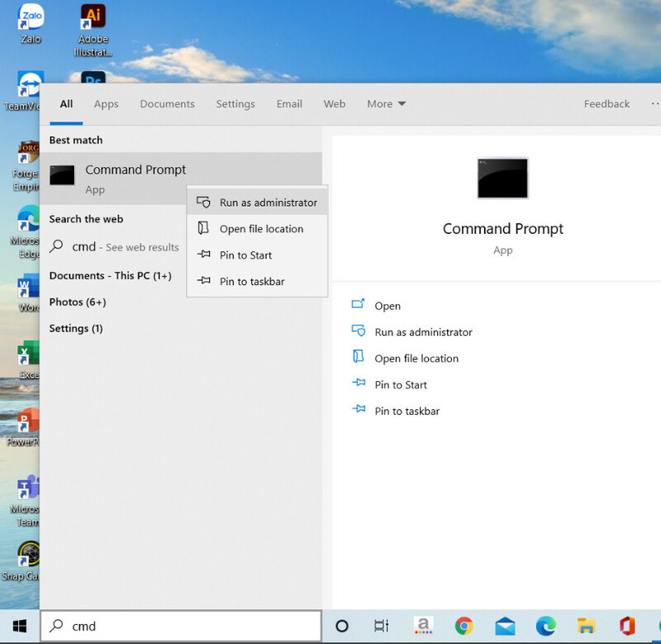The image size is (661, 644).
Task: Click the cmd See web results suggestion
Action: point(114,246)
